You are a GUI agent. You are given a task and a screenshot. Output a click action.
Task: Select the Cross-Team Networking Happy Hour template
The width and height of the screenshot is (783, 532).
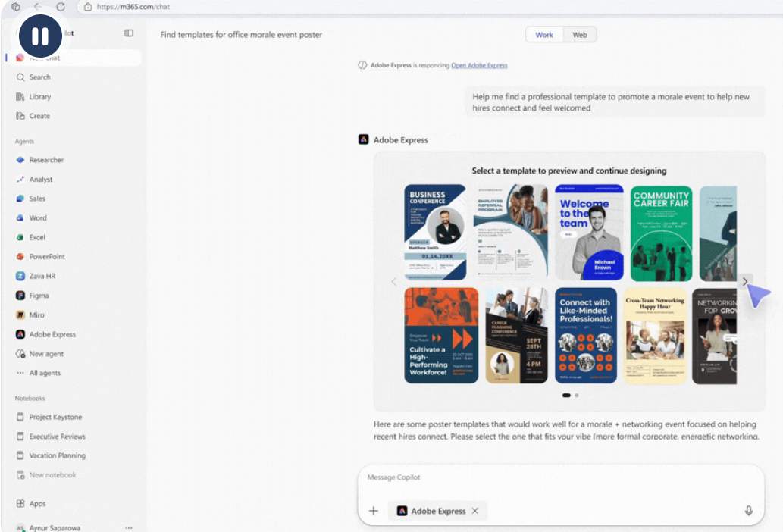(x=655, y=336)
